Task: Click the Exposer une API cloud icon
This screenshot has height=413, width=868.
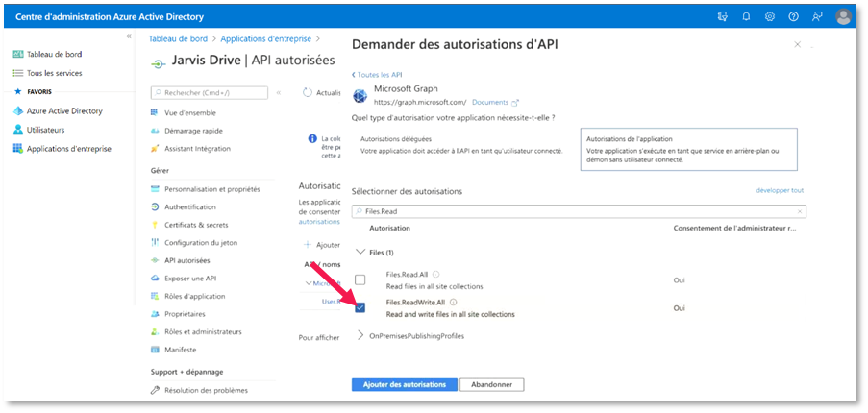Action: pyautogui.click(x=155, y=279)
